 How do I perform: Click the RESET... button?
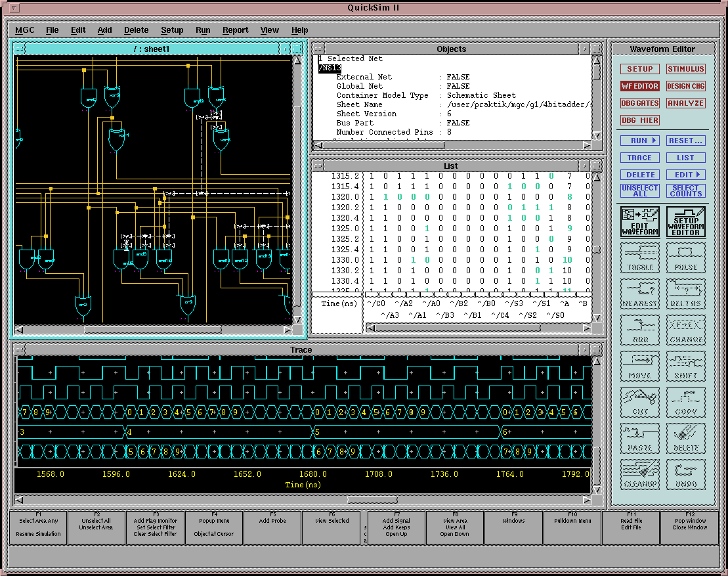(x=686, y=141)
